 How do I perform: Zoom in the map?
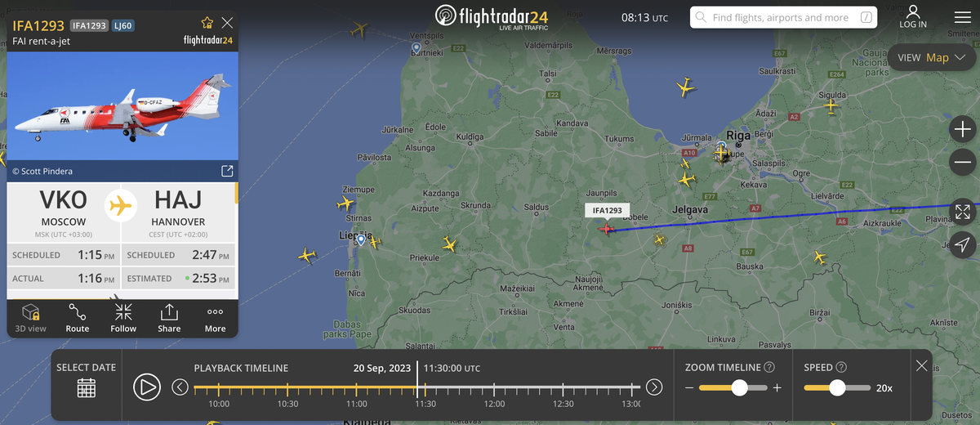(963, 129)
